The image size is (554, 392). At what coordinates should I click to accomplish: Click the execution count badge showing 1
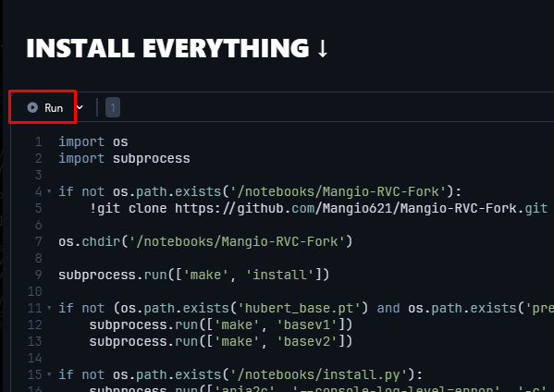113,107
